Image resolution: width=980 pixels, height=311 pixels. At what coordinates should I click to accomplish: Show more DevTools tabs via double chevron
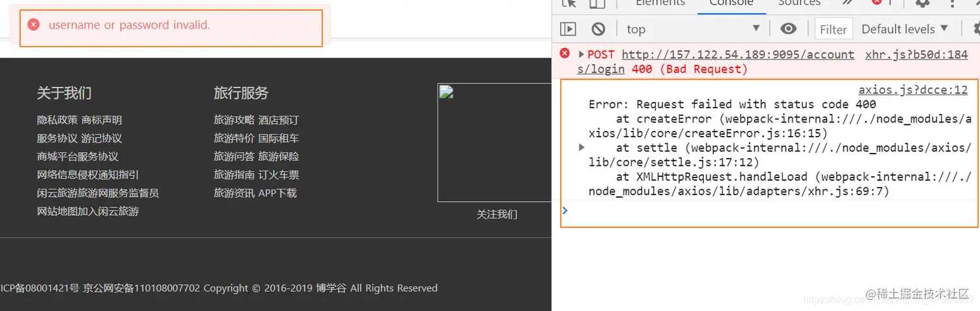tap(846, 3)
